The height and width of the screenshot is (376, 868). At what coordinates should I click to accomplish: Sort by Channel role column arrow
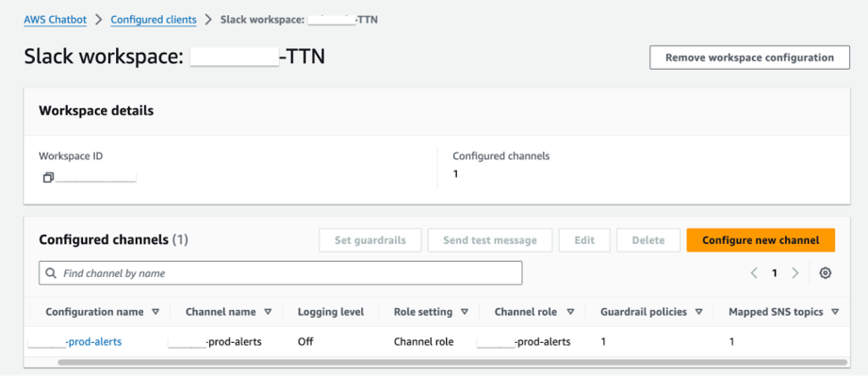[571, 312]
